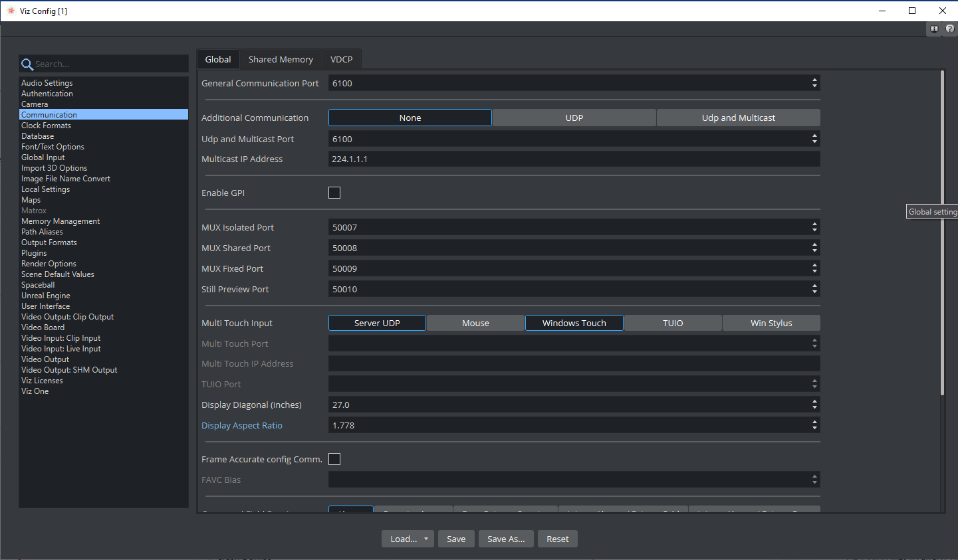Open Unreal Engine settings in the sidebar
This screenshot has height=560, width=958.
[45, 296]
